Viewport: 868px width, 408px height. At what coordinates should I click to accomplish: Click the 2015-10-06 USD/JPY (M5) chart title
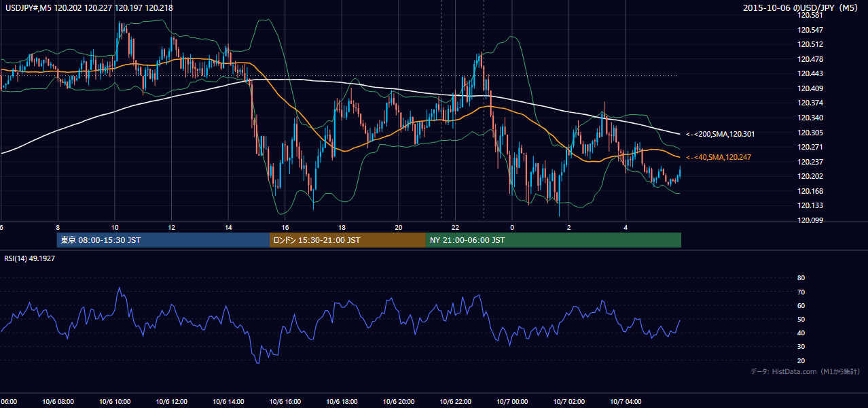coord(801,8)
